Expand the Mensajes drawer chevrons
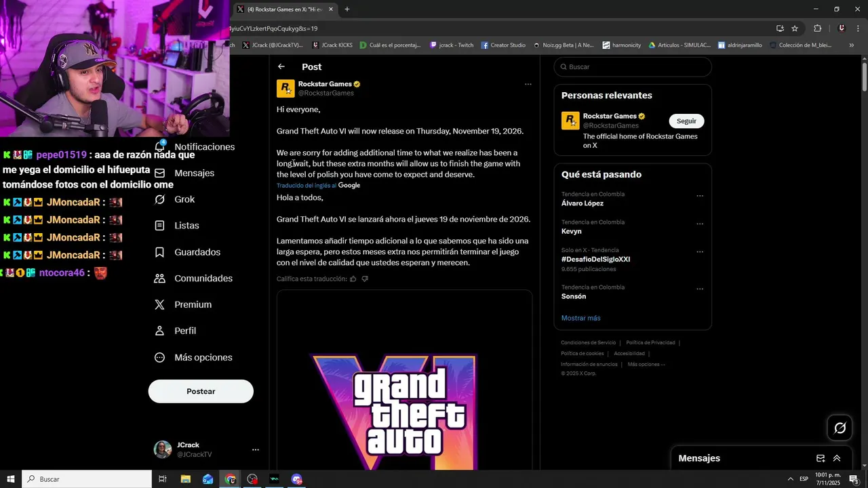This screenshot has width=868, height=488. click(x=837, y=458)
